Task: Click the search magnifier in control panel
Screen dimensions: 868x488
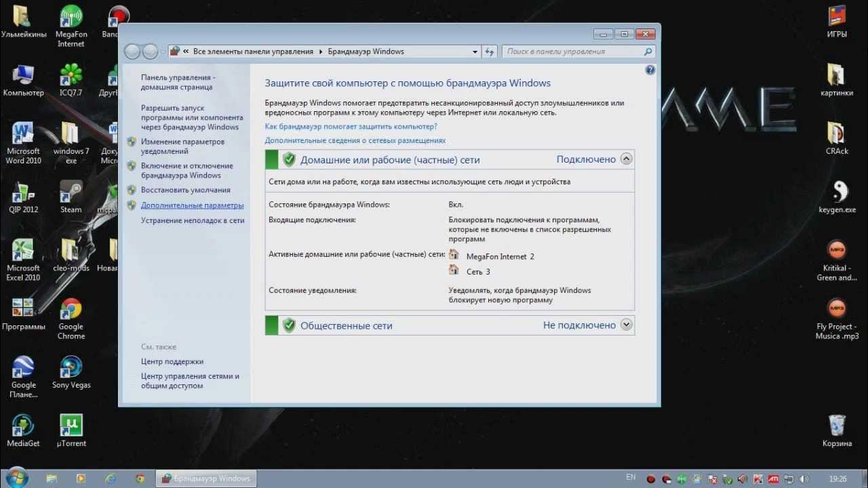Action: point(648,52)
